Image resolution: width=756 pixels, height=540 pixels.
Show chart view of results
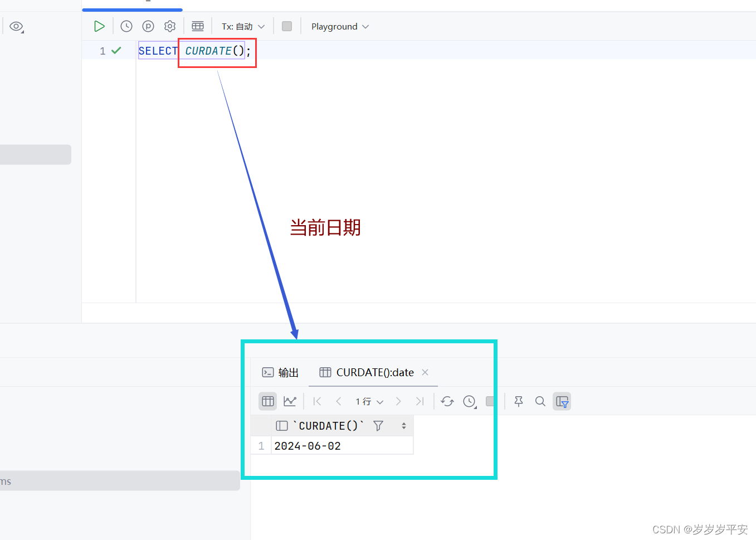pyautogui.click(x=290, y=401)
